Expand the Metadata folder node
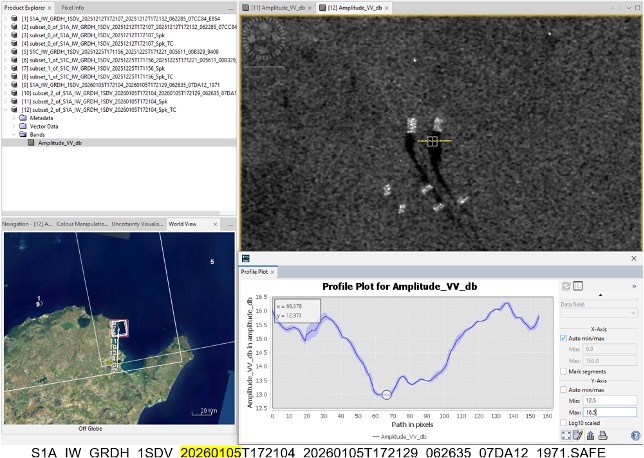 (14, 118)
